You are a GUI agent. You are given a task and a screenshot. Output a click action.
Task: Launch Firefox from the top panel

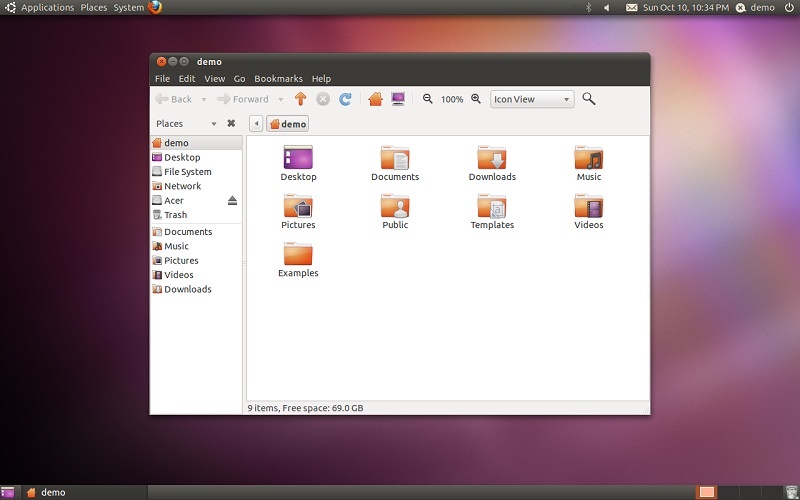click(x=155, y=7)
